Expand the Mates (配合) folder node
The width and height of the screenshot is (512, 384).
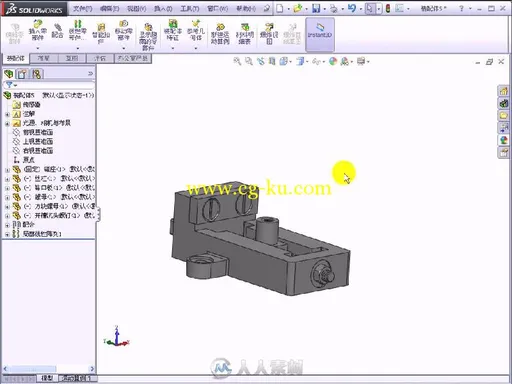[x=7, y=225]
